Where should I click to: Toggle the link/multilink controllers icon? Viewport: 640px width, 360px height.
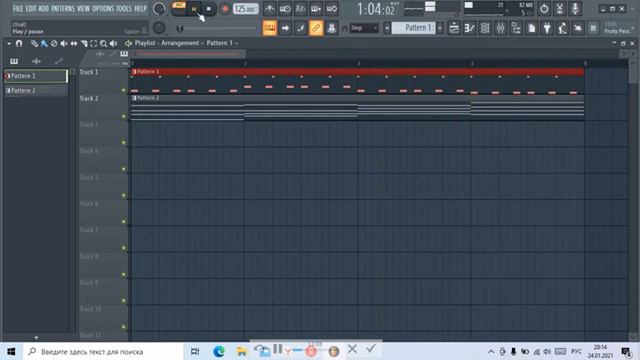pyautogui.click(x=316, y=28)
